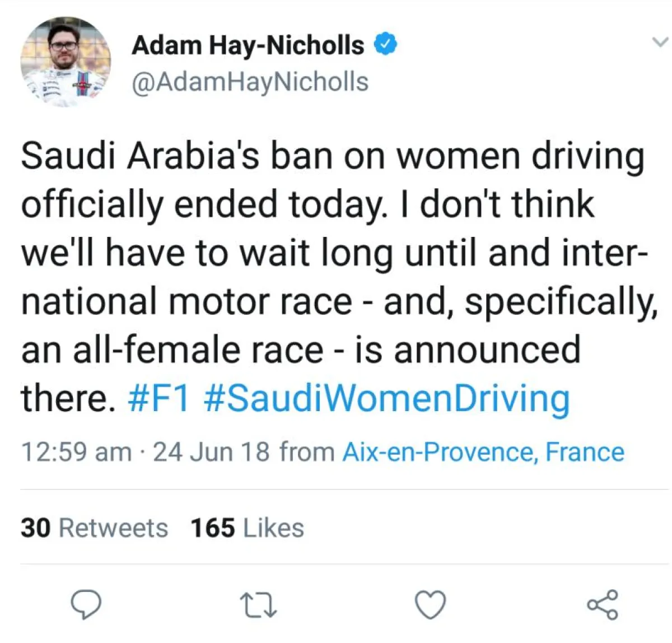Click the 12:59 am timestamp
The width and height of the screenshot is (672, 643).
click(x=76, y=452)
